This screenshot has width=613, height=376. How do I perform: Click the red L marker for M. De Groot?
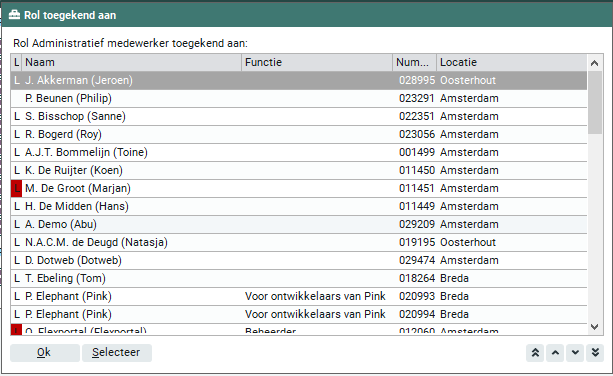(16, 188)
